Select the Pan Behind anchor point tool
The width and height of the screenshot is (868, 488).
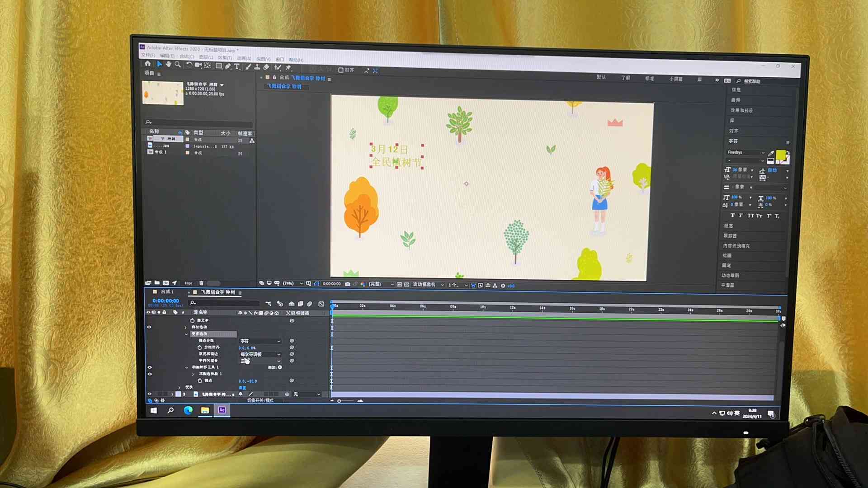tap(208, 66)
